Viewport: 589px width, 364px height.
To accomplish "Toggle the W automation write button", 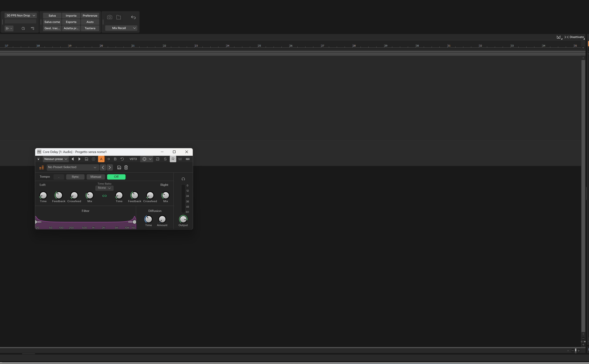I will (180, 159).
